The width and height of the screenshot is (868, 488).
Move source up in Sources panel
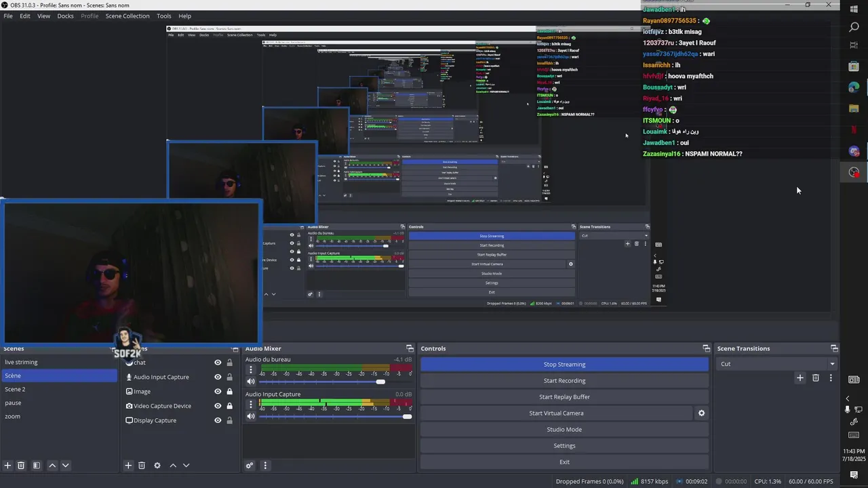[173, 466]
